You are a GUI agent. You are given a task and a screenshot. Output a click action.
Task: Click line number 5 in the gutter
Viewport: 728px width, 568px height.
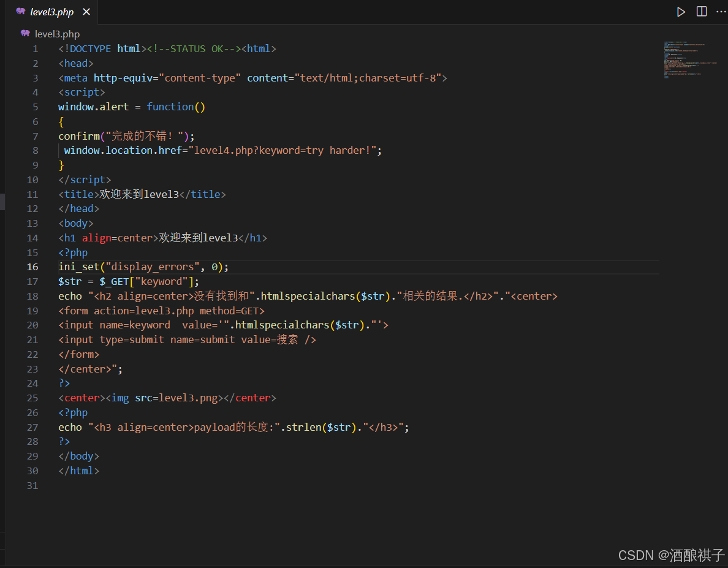click(36, 107)
